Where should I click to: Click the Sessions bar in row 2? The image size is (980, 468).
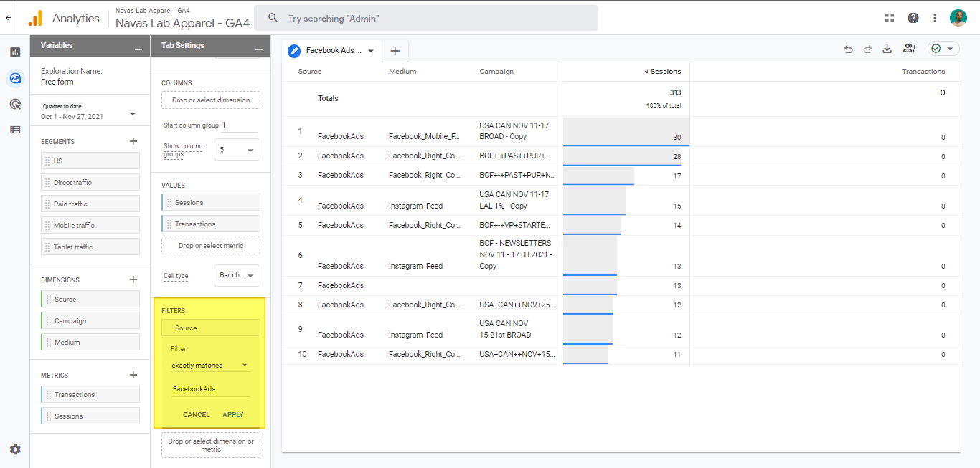pyautogui.click(x=623, y=156)
